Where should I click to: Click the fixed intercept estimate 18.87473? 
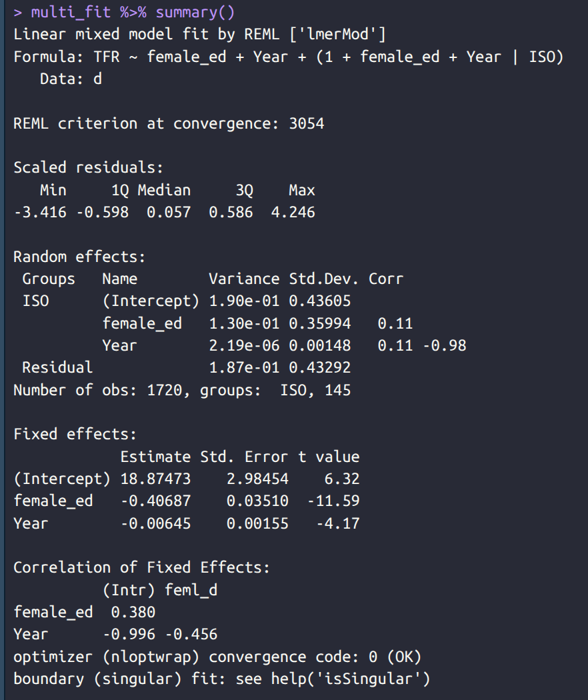pos(155,479)
